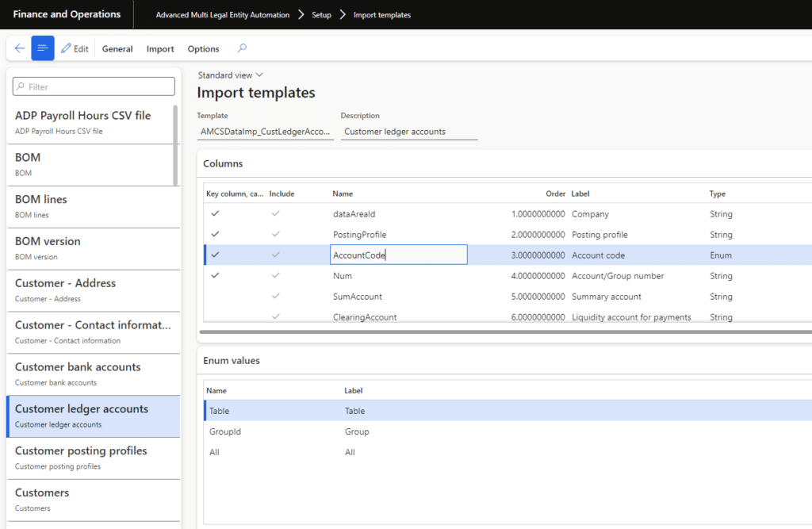Select the GroupId enum value row
This screenshot has width=812, height=529.
coord(507,431)
